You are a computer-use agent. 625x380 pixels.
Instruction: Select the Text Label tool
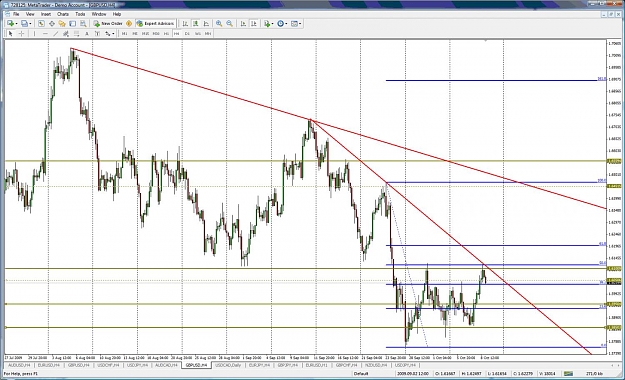(97, 33)
